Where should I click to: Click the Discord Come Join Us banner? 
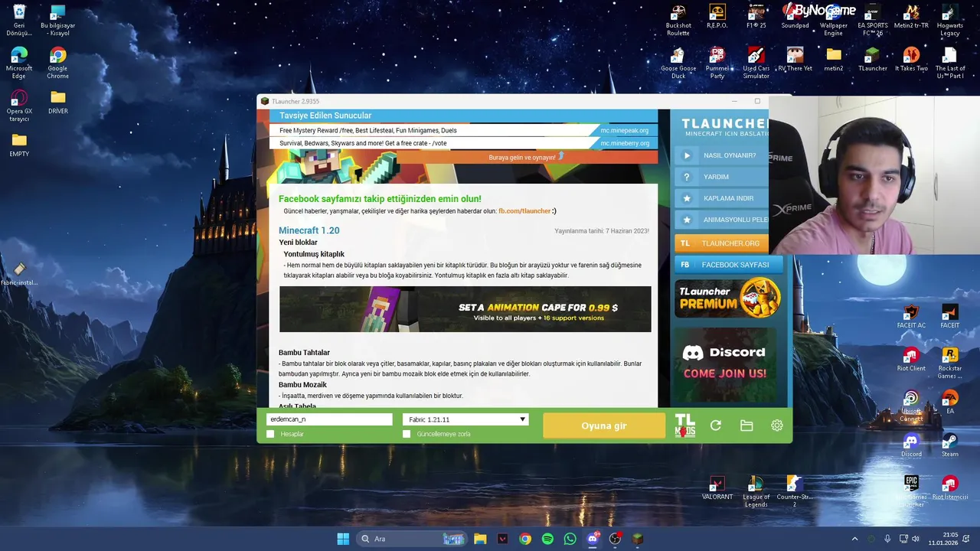click(x=724, y=363)
